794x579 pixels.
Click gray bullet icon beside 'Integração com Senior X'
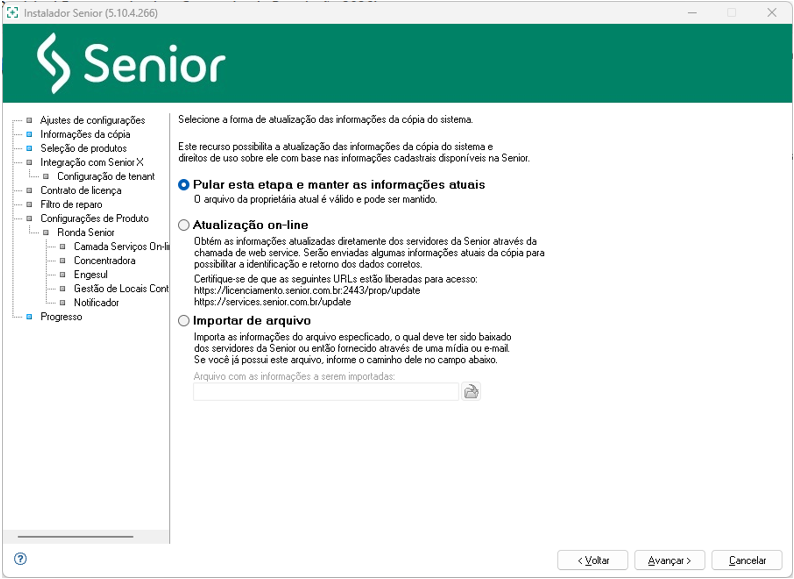[29, 163]
